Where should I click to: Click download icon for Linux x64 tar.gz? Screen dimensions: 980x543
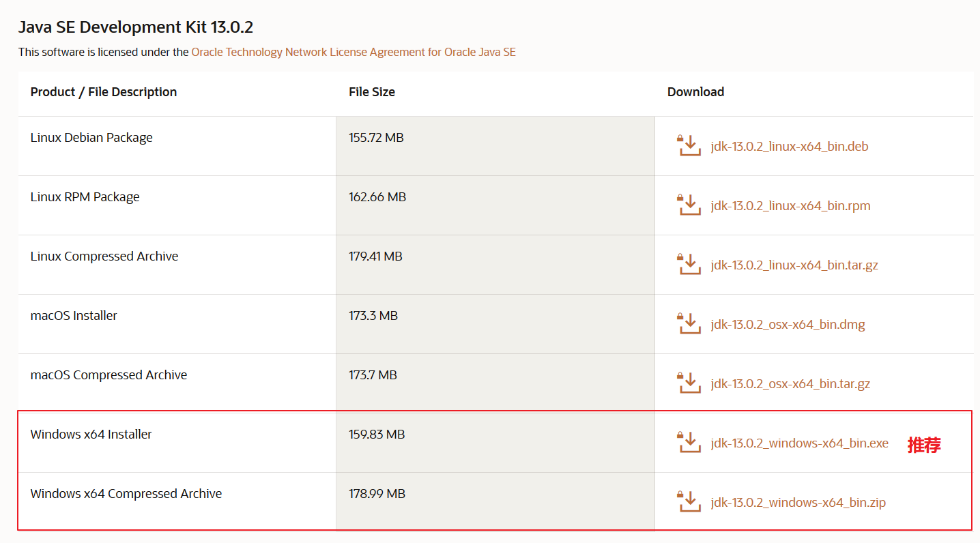coord(689,264)
